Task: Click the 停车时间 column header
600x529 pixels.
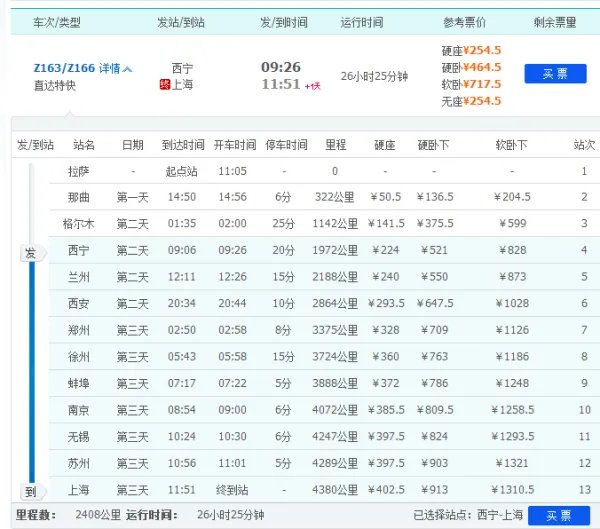Action: [x=286, y=145]
